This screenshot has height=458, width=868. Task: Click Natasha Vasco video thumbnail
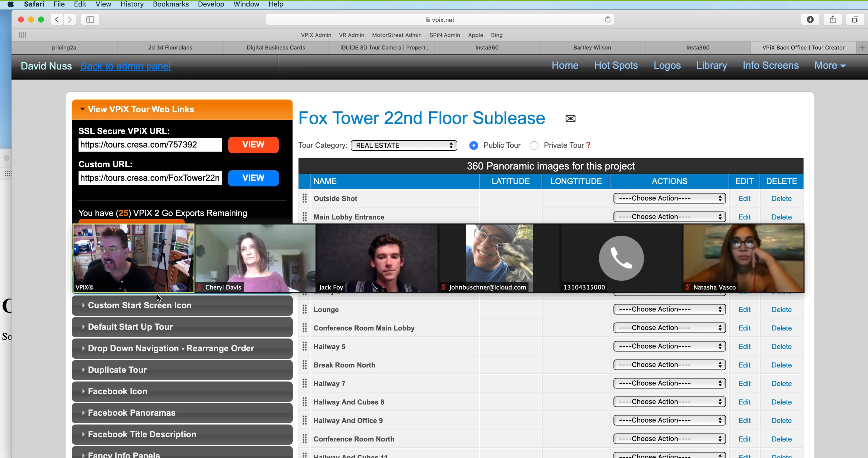pos(743,258)
